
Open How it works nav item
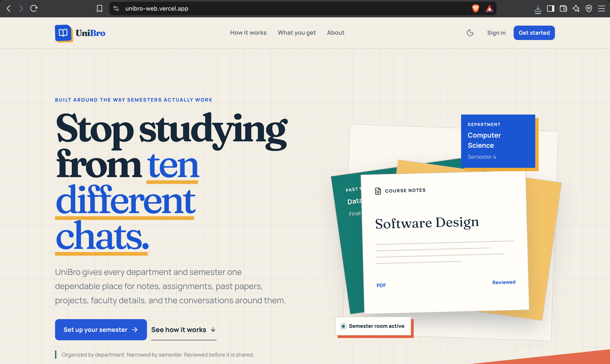[x=248, y=33]
